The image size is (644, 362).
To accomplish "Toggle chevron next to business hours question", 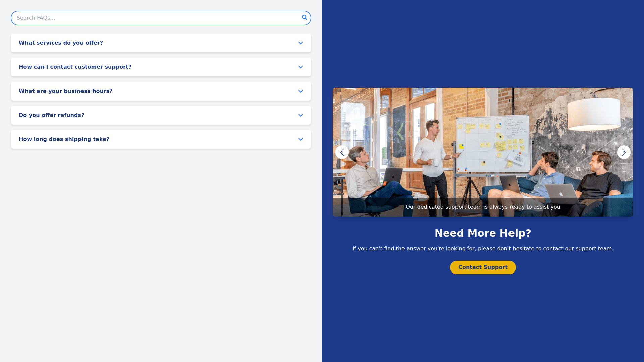I will (x=300, y=91).
